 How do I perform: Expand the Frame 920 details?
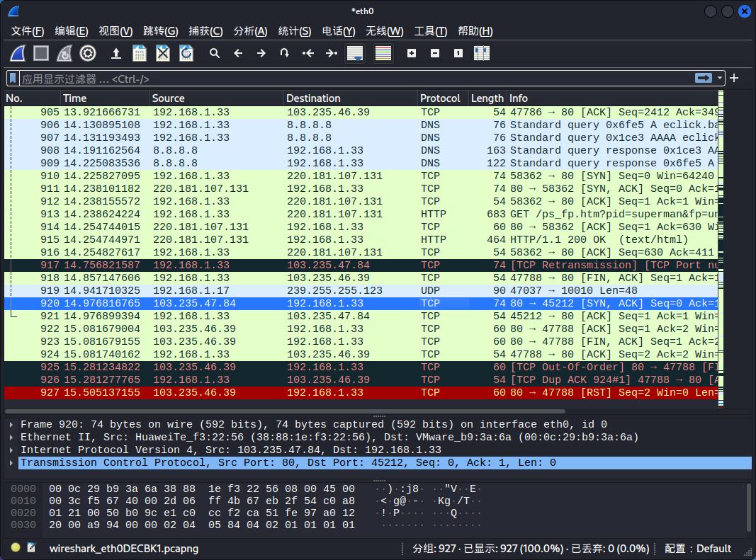(x=11, y=425)
